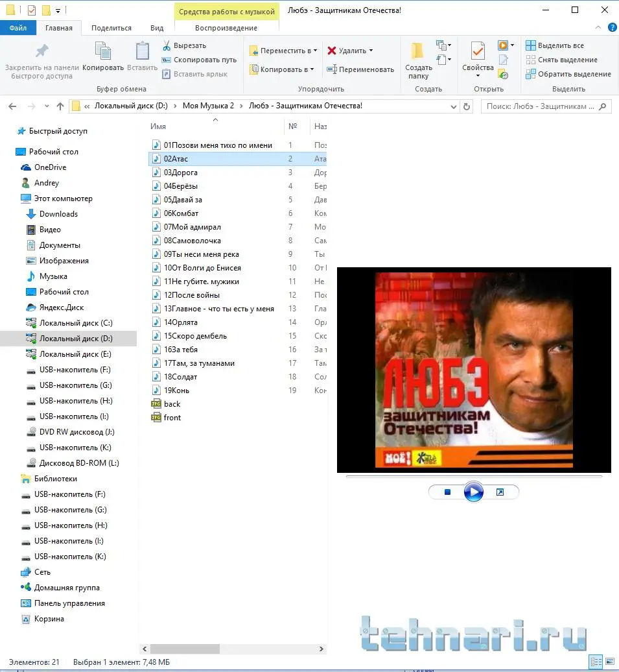This screenshot has height=672, width=619.
Task: Select the file 06Комбат
Action: [181, 213]
